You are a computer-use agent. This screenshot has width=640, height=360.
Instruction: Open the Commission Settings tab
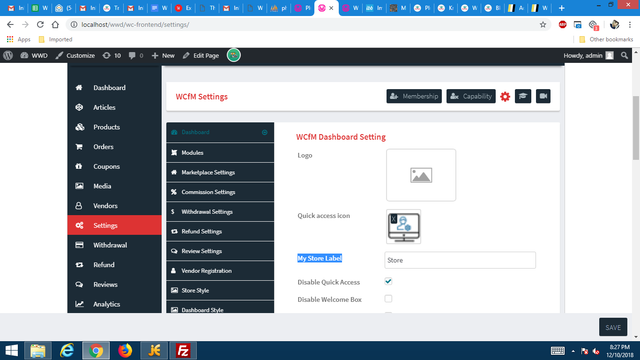(220, 192)
